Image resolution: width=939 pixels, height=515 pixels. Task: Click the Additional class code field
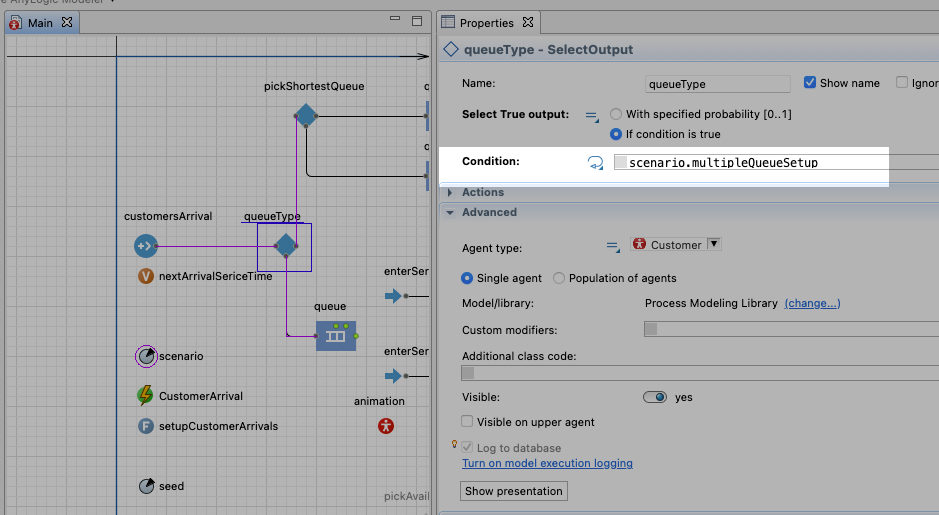click(700, 373)
